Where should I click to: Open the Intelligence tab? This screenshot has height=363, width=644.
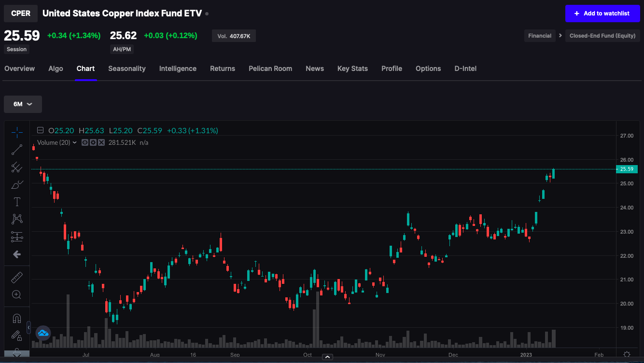(x=178, y=69)
